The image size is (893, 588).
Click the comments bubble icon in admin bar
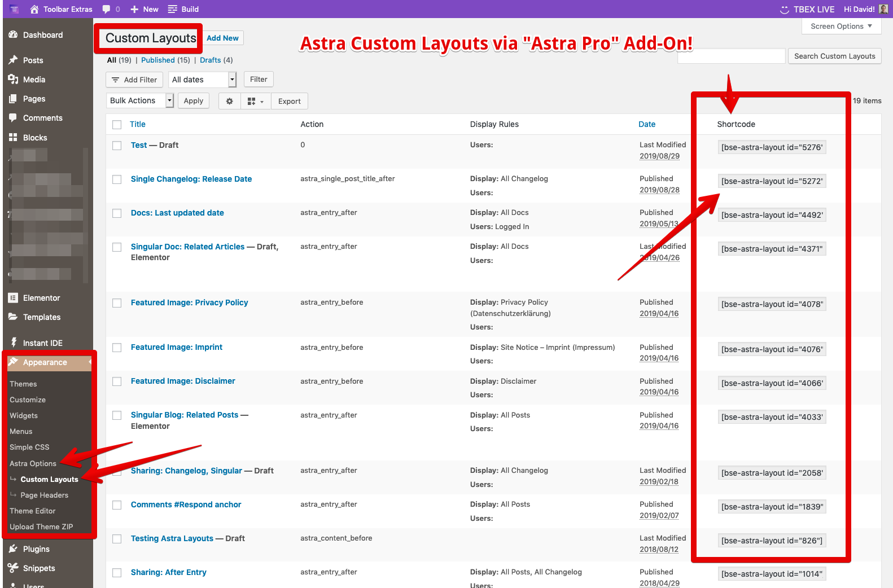click(x=106, y=9)
